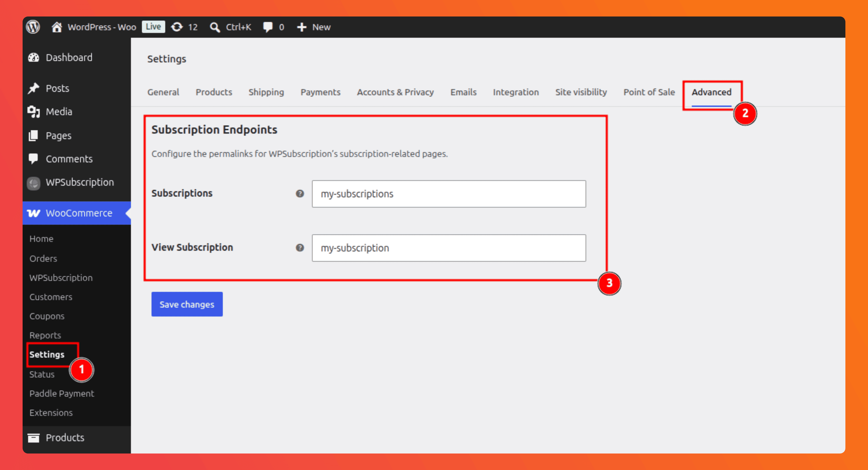Select the Site visibility tab
Image resolution: width=868 pixels, height=470 pixels.
(x=581, y=92)
